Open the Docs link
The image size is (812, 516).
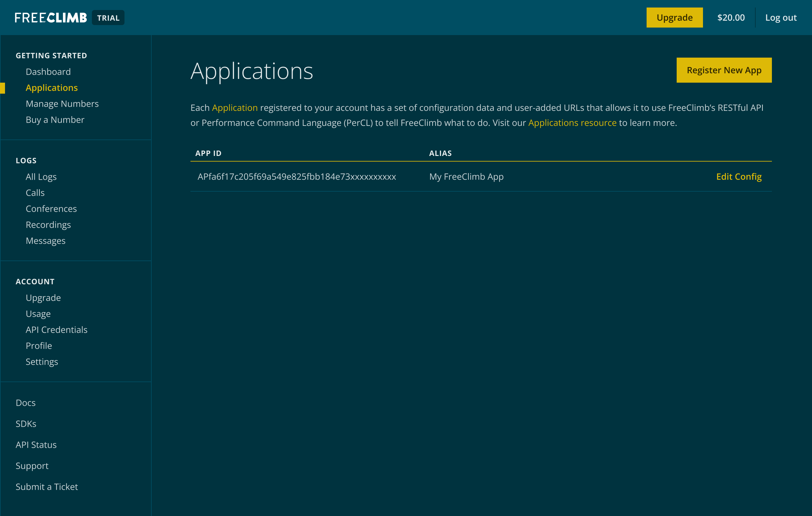pos(26,403)
